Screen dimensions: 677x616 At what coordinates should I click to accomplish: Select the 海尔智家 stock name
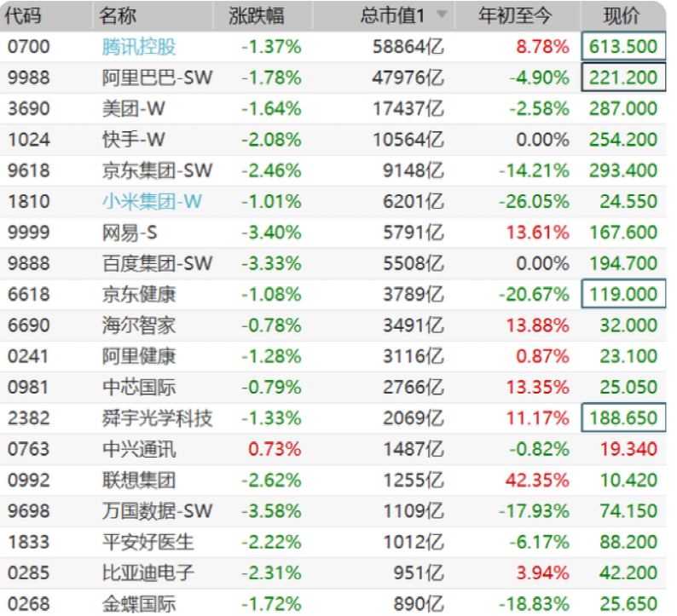[139, 325]
